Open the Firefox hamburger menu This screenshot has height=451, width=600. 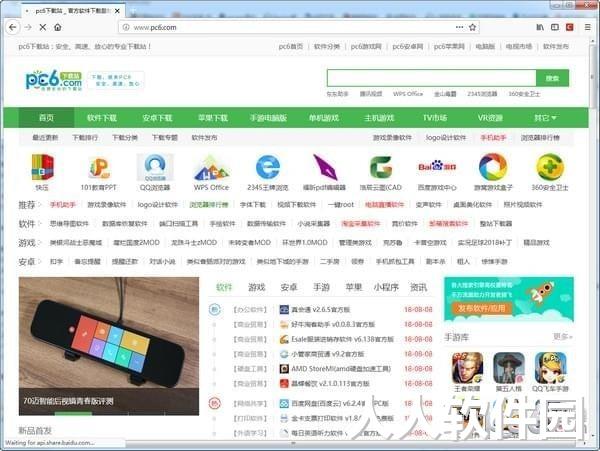(588, 27)
